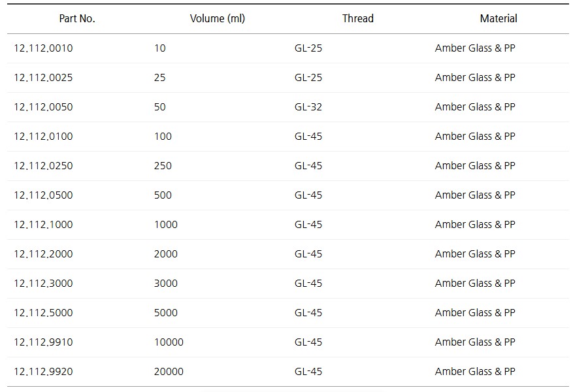Select part number 12.112.1000
This screenshot has width=573, height=392.
tap(43, 225)
